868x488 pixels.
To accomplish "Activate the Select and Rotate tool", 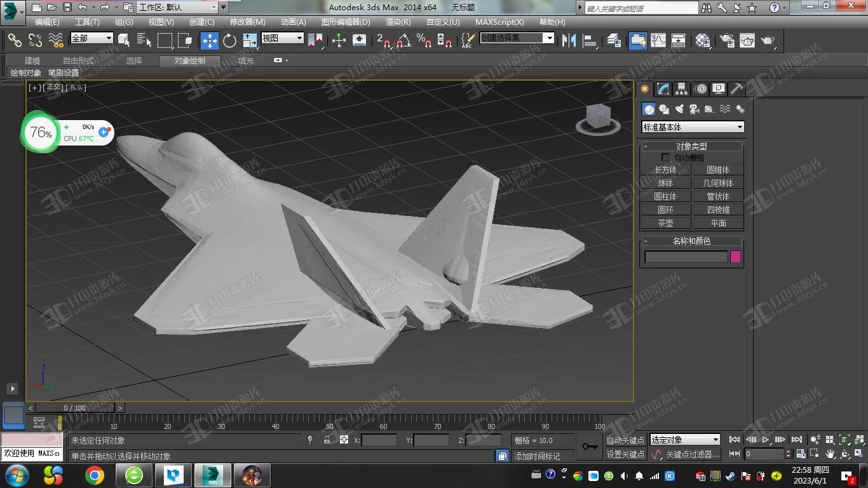I will [229, 40].
